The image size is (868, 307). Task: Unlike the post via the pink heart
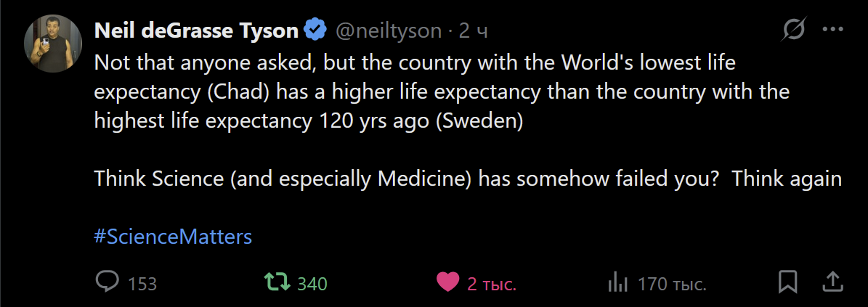[447, 282]
